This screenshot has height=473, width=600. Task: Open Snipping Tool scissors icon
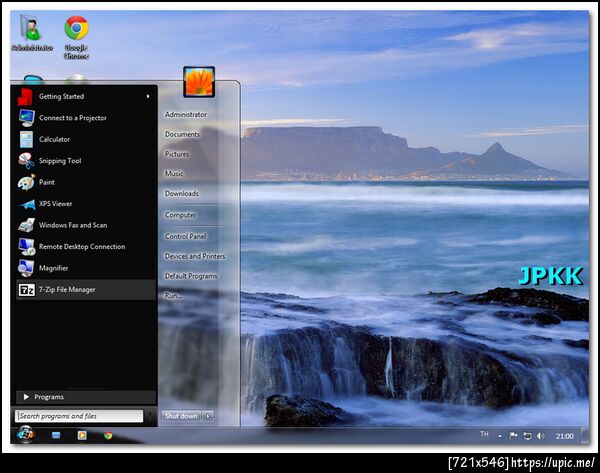[x=26, y=161]
